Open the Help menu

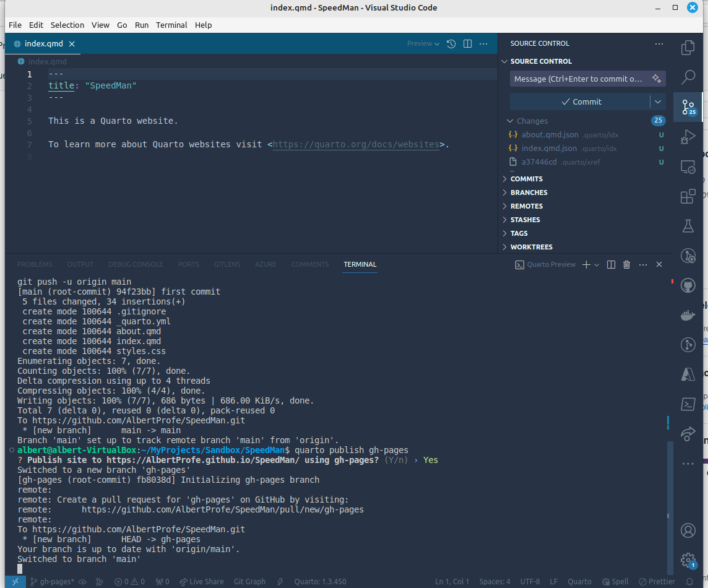point(203,25)
